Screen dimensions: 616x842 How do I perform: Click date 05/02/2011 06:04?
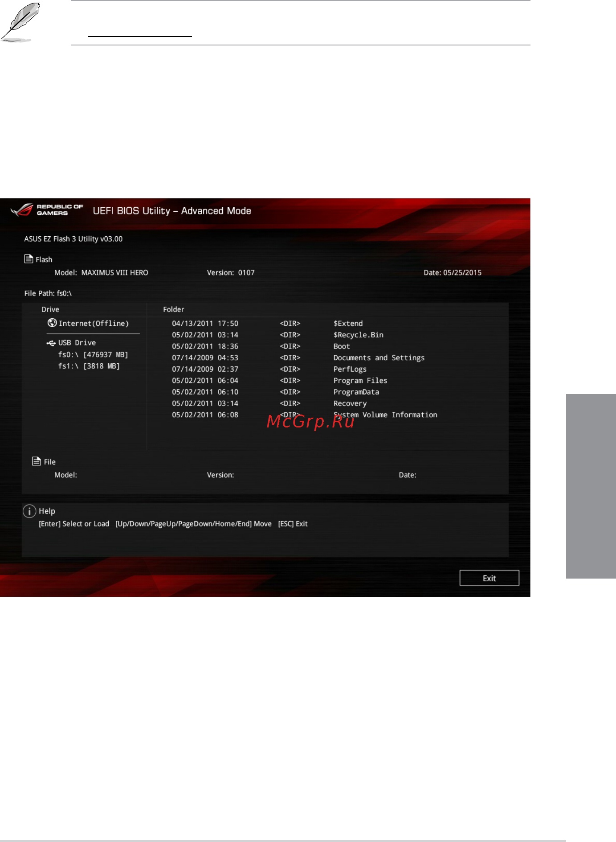[x=205, y=381]
